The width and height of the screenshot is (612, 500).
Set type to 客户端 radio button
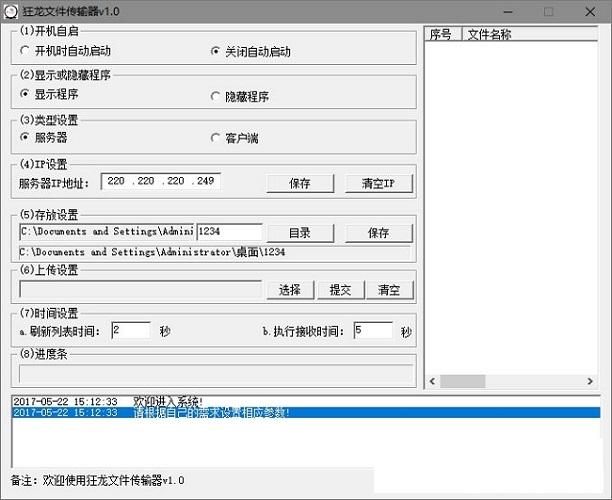tap(216, 138)
